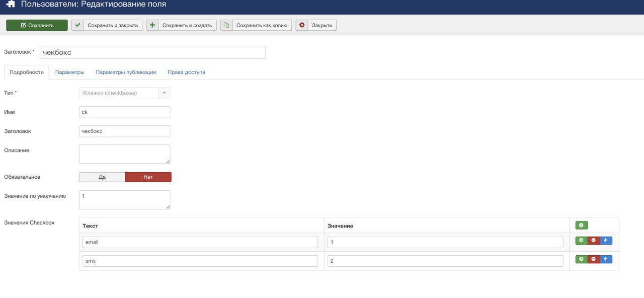Viewport: 644px width, 298px height.
Task: Click the Значение по умолчанию textarea
Action: point(124,200)
